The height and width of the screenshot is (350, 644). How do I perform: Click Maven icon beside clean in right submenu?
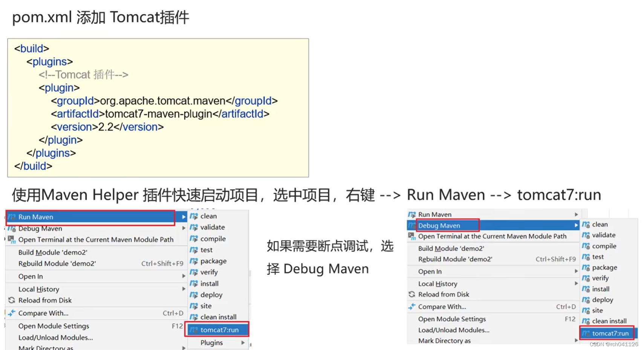(x=586, y=224)
